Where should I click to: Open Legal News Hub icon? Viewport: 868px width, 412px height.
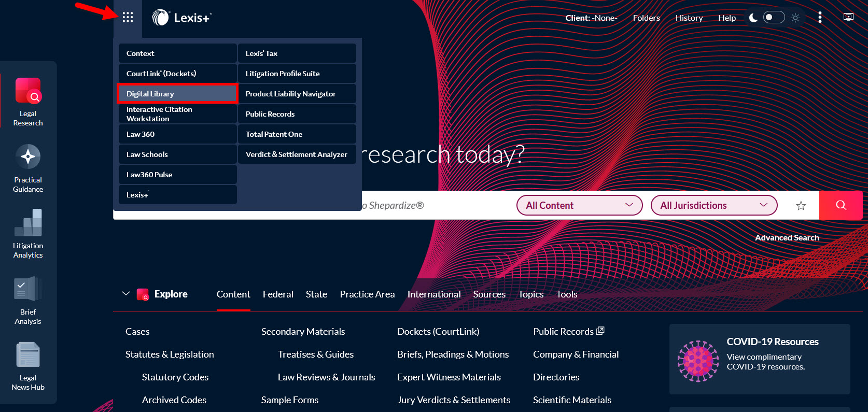[28, 355]
